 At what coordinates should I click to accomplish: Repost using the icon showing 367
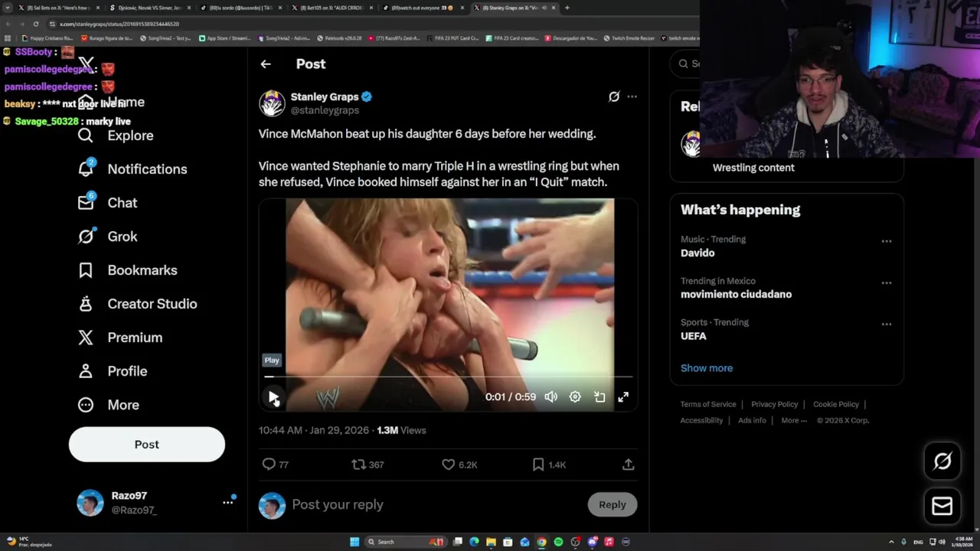coord(367,465)
